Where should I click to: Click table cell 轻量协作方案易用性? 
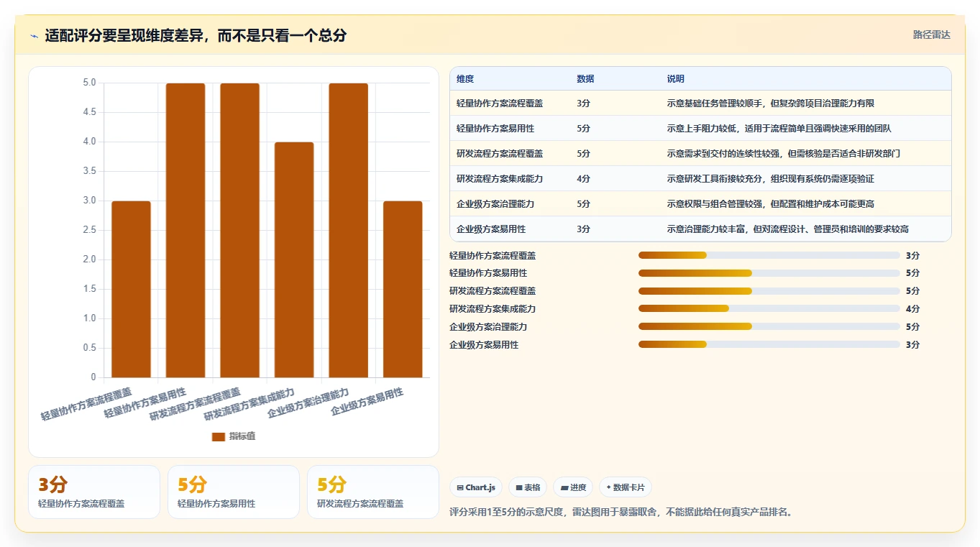(495, 129)
